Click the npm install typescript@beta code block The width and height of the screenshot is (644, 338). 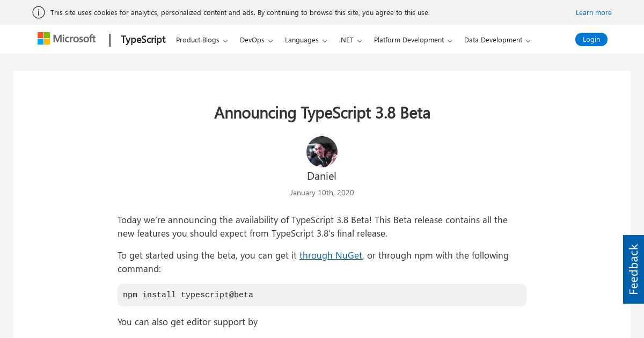pyautogui.click(x=322, y=295)
